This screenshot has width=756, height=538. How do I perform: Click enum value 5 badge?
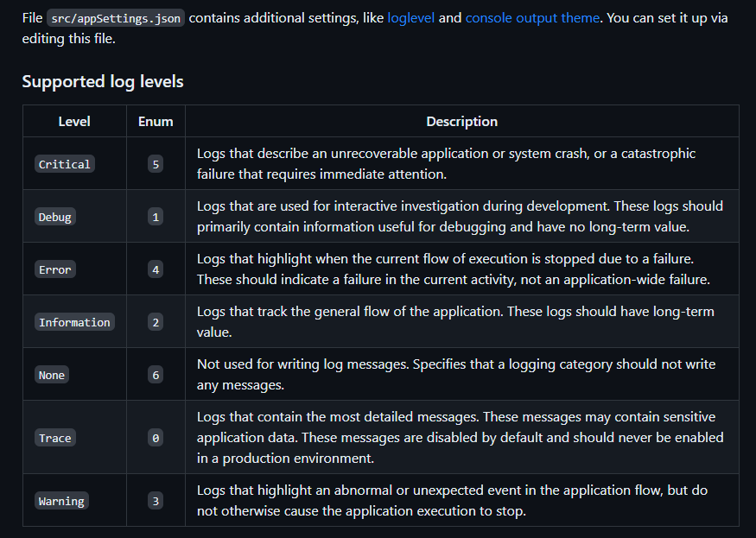coord(156,164)
